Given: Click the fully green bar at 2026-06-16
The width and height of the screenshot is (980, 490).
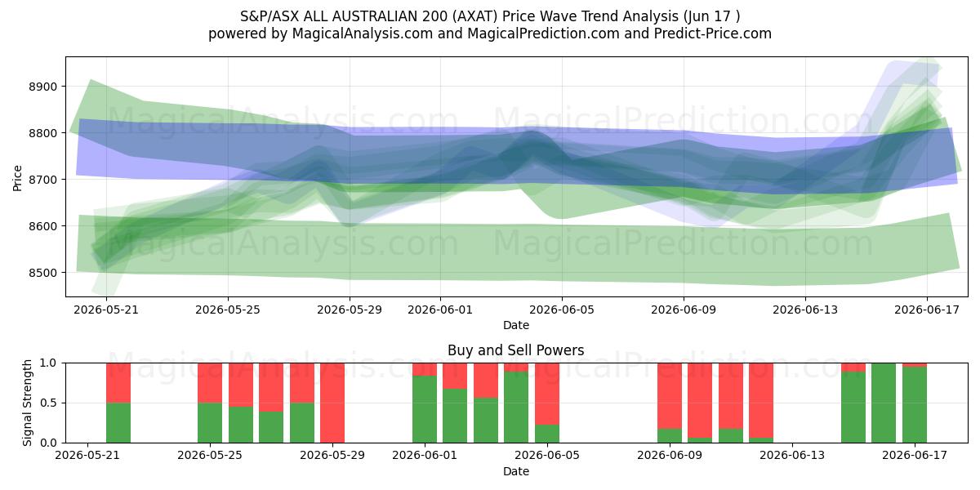Looking at the screenshot, I should tap(884, 403).
